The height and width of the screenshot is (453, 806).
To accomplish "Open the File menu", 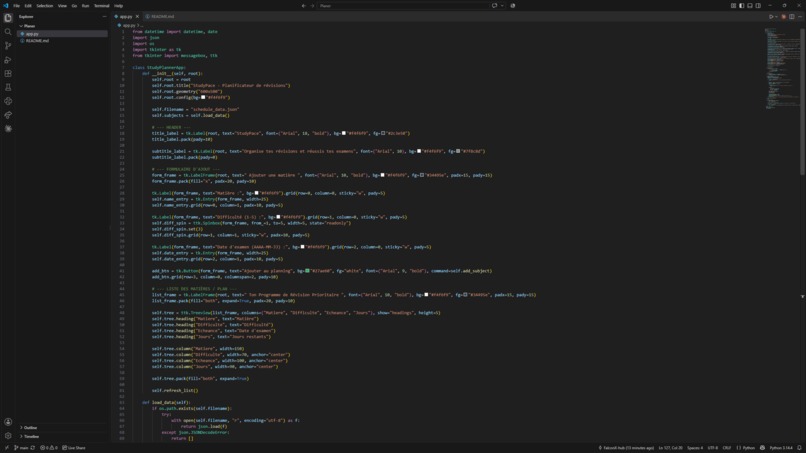I will coord(16,6).
